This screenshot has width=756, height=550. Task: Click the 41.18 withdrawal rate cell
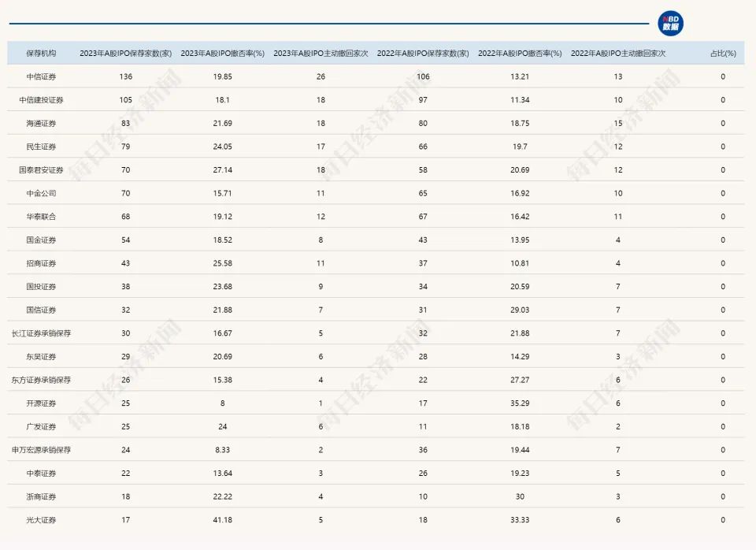[x=222, y=520]
